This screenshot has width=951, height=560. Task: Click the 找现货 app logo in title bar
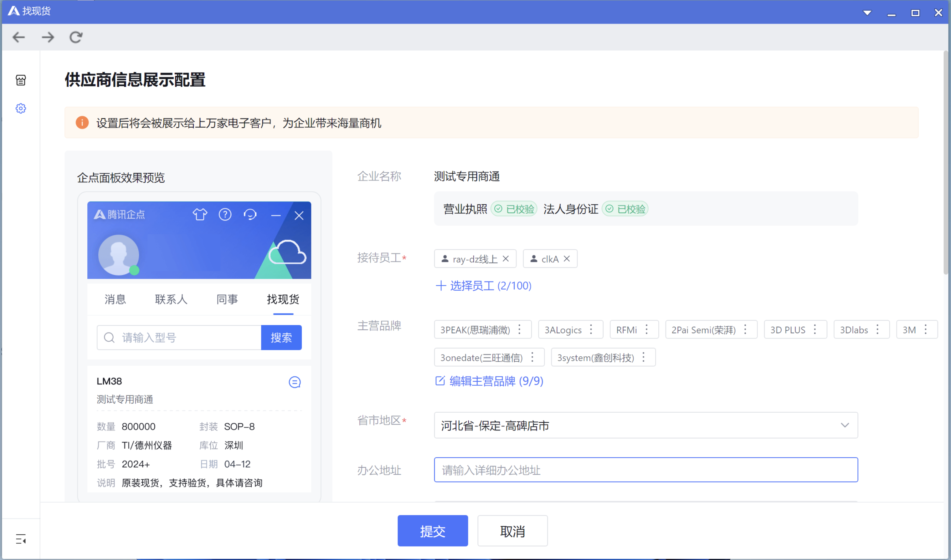pos(14,11)
